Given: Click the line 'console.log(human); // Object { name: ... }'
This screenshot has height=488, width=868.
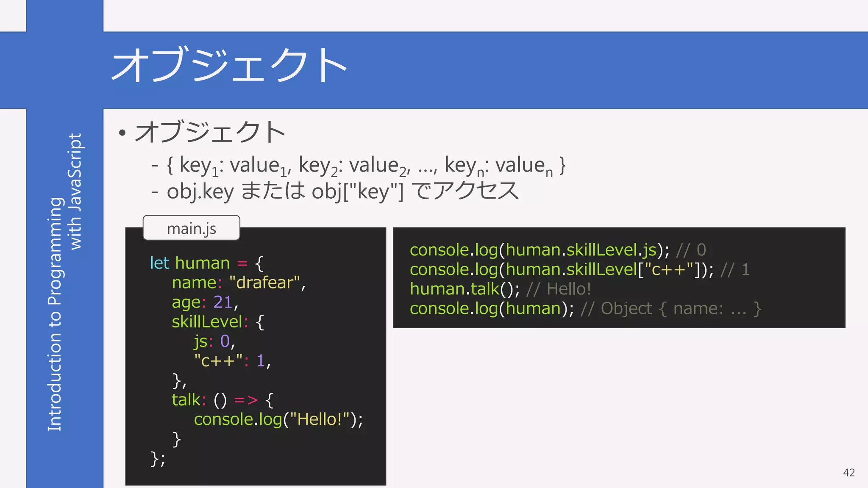Looking at the screenshot, I should 586,308.
